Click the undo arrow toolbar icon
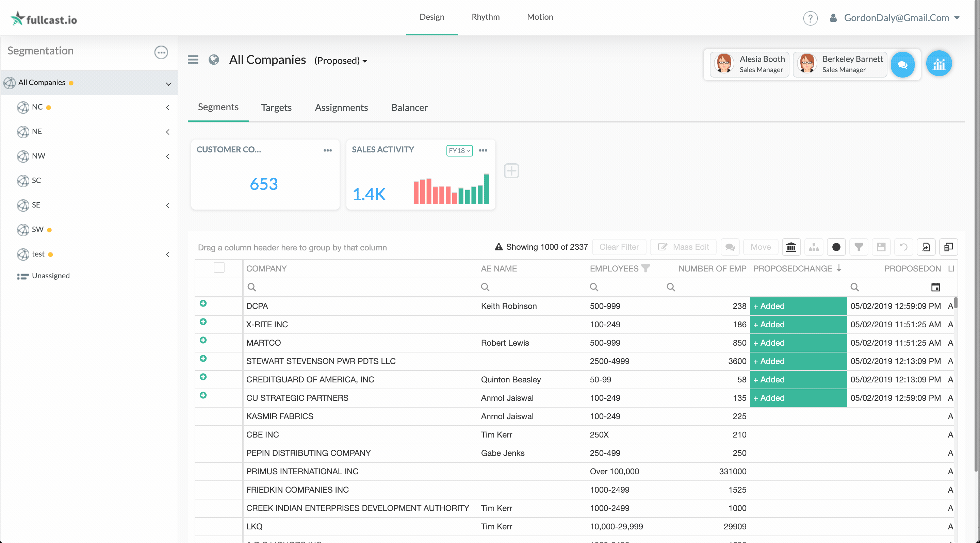The width and height of the screenshot is (980, 543). [x=903, y=247]
